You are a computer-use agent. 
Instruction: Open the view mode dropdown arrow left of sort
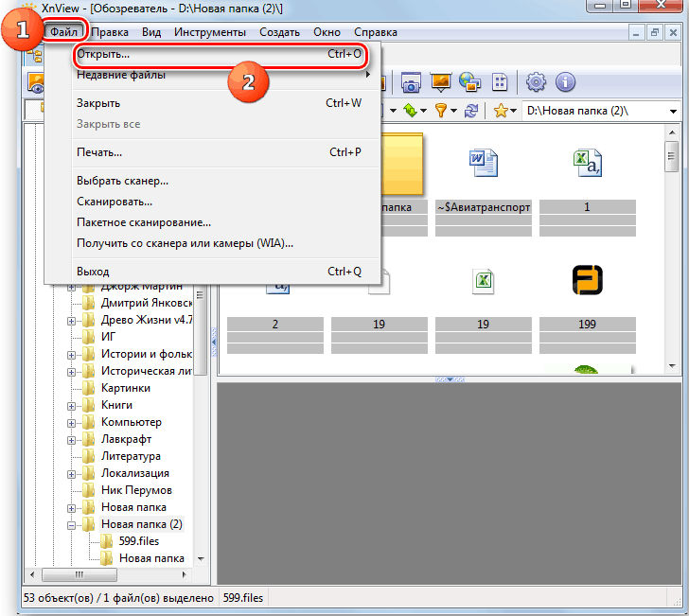394,111
